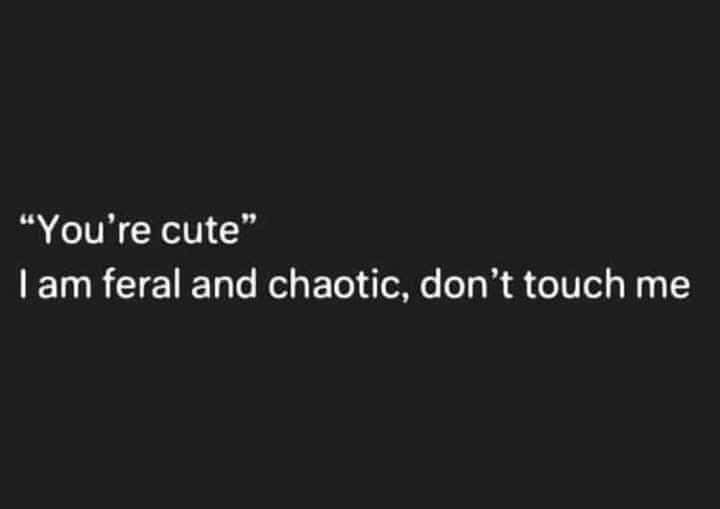Image resolution: width=720 pixels, height=509 pixels.
Task: Click the word "You're" in the quote
Action: [93, 230]
